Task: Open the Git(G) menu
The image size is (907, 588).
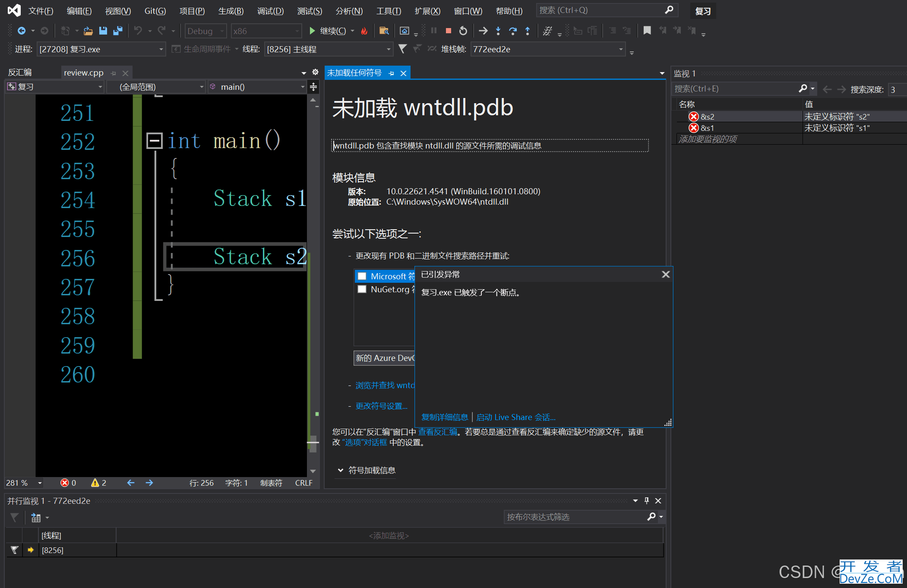Action: (155, 11)
